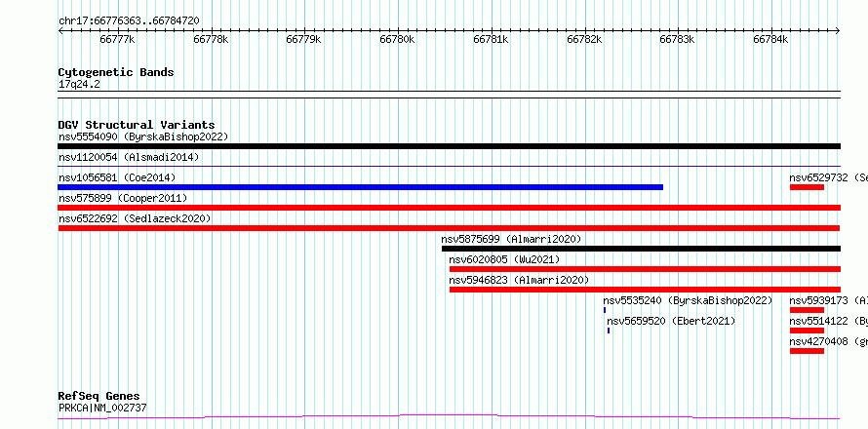Image resolution: width=868 pixels, height=429 pixels.
Task: Click the 17q24.2 cytogenetic band bar
Action: [x=449, y=95]
